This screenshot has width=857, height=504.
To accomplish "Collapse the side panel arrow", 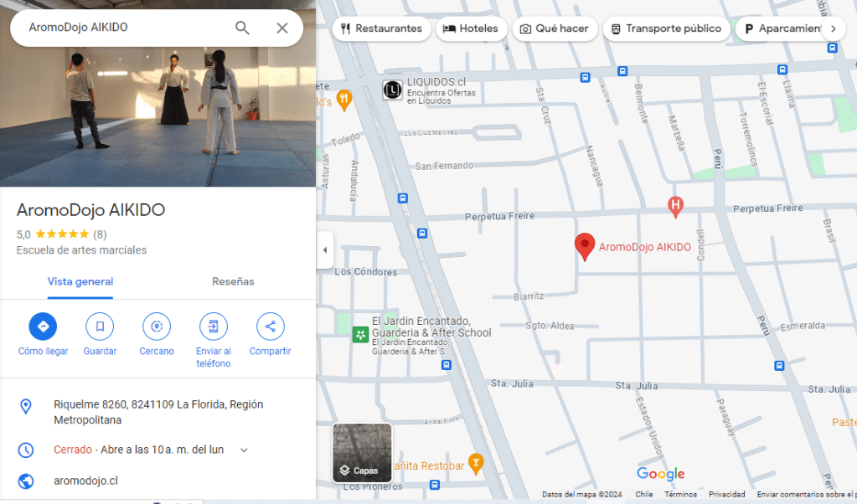I will click(x=325, y=250).
